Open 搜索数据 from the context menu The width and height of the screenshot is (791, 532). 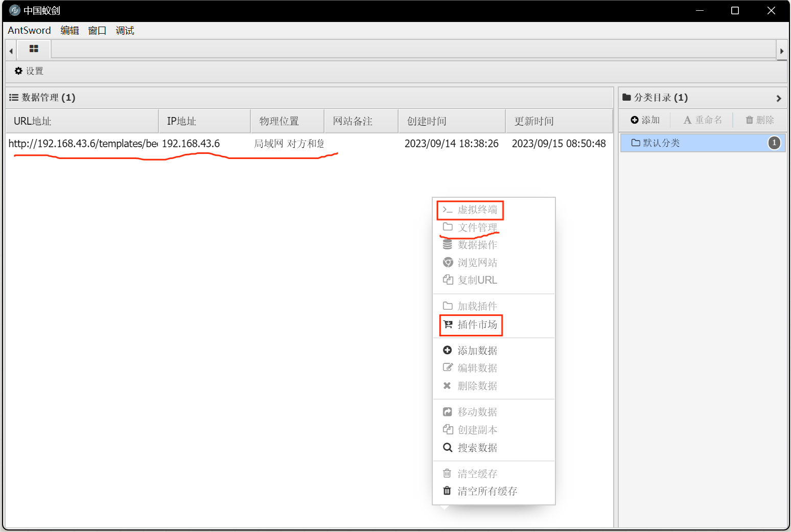(x=494, y=448)
